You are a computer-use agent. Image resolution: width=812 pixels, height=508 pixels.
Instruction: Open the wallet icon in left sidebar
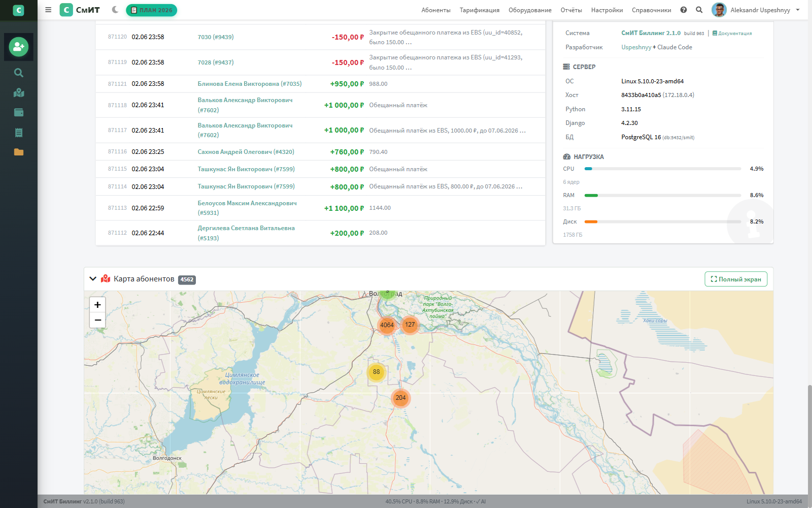pos(19,112)
